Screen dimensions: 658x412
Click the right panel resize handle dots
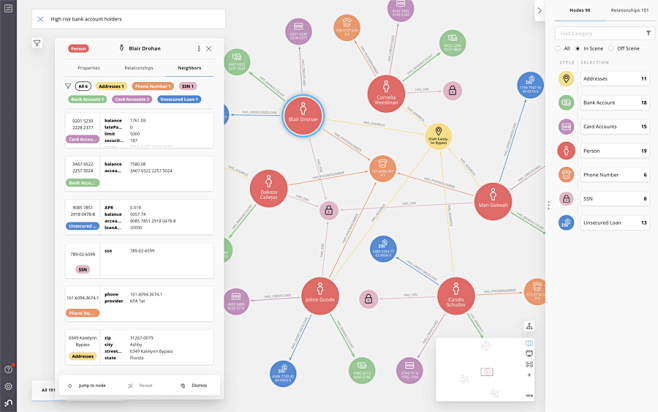[548, 205]
